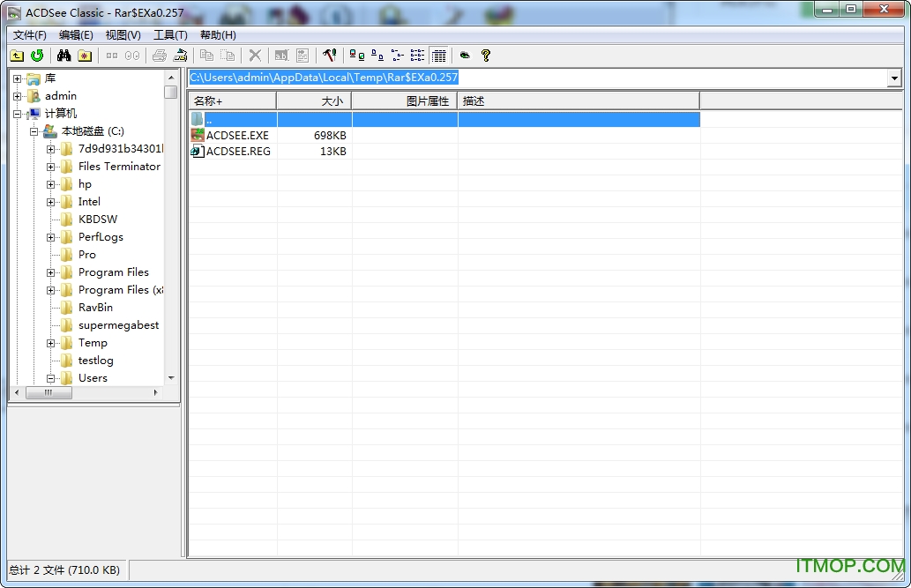
Task: Select the testlog folder in tree
Action: (96, 361)
